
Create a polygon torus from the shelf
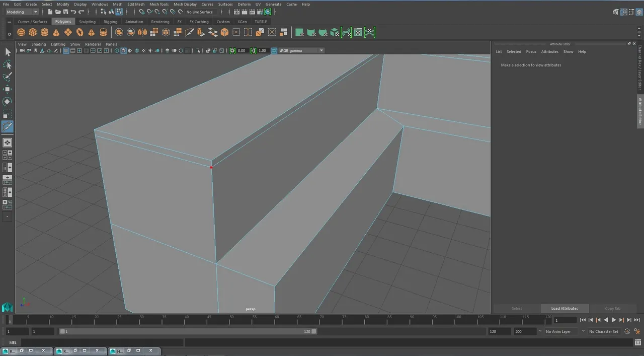pyautogui.click(x=79, y=32)
